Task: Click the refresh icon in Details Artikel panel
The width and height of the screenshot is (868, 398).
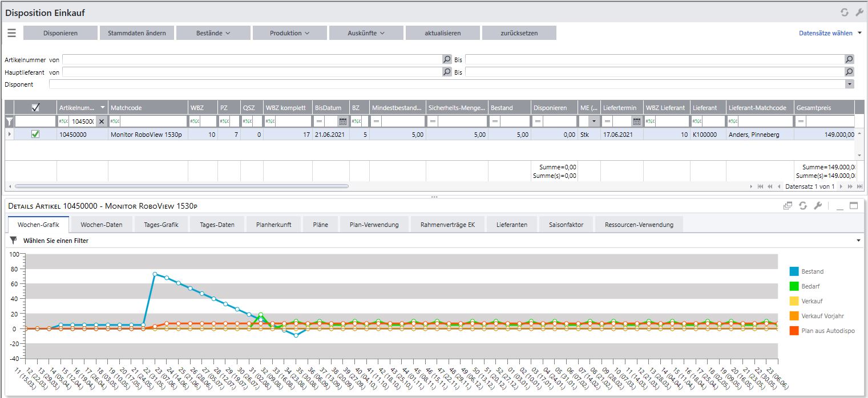Action: tap(803, 206)
